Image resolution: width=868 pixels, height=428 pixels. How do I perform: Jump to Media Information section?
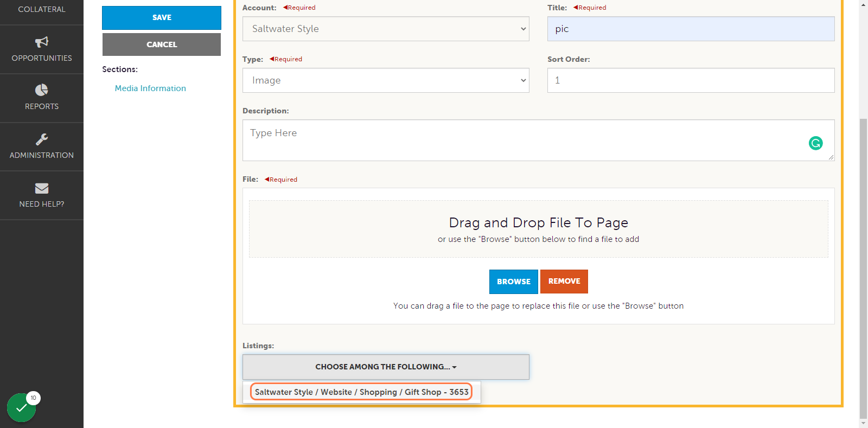click(x=150, y=88)
